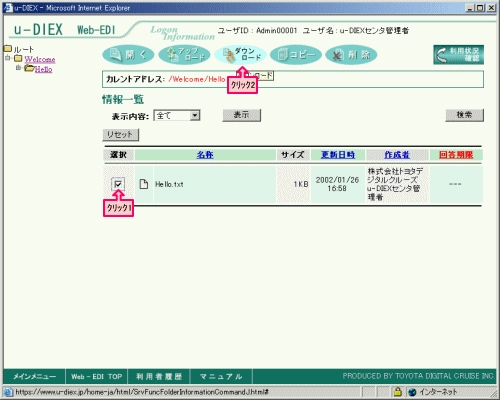500x400 pixels.
Task: Click the リセット reset button
Action: (120, 135)
